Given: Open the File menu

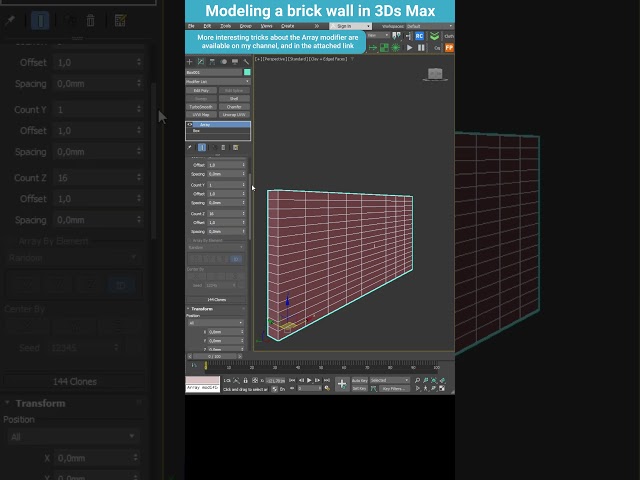Looking at the screenshot, I should [x=191, y=26].
